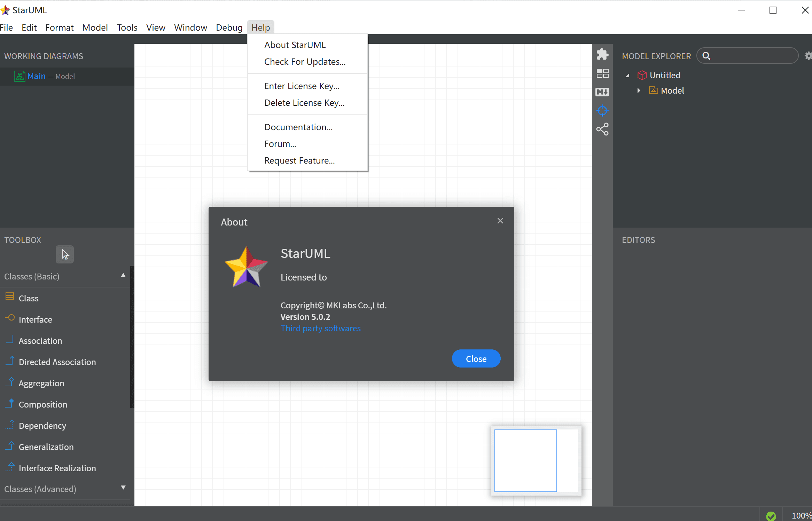Expand the Model tree node
The image size is (812, 521).
[x=639, y=90]
